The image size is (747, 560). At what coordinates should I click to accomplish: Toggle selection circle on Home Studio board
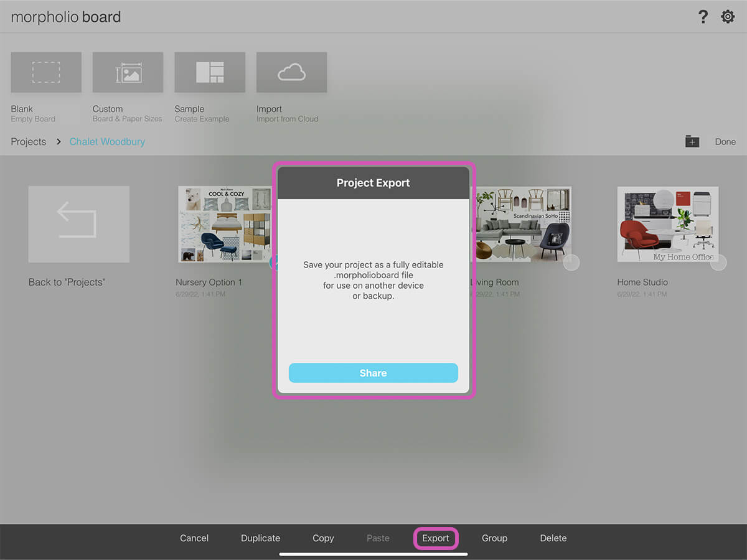click(718, 263)
